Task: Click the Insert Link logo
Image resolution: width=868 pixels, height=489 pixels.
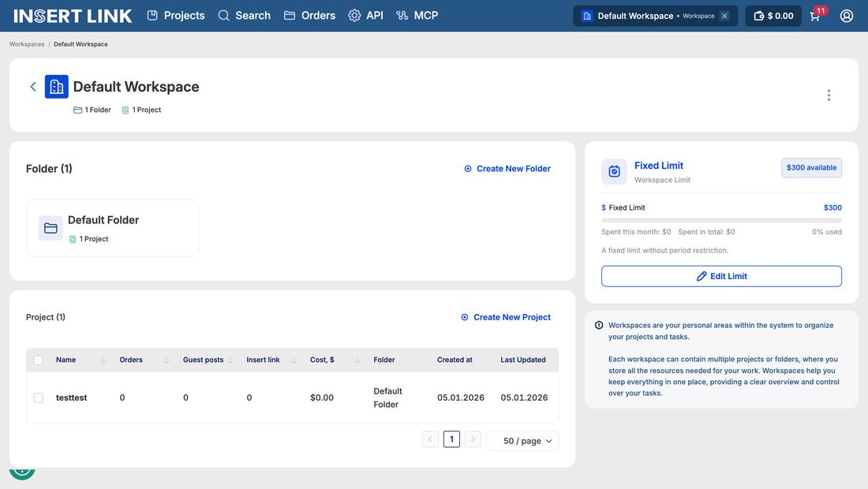Action: (x=73, y=16)
